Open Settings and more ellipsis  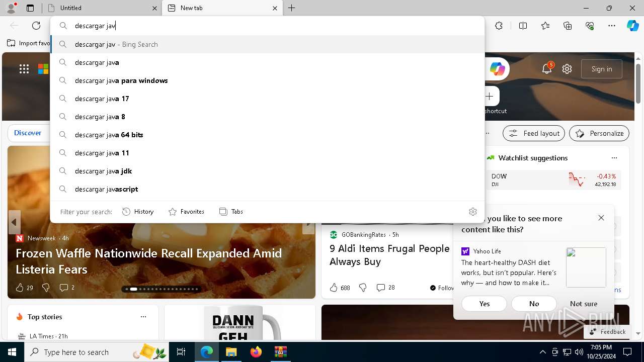[612, 26]
